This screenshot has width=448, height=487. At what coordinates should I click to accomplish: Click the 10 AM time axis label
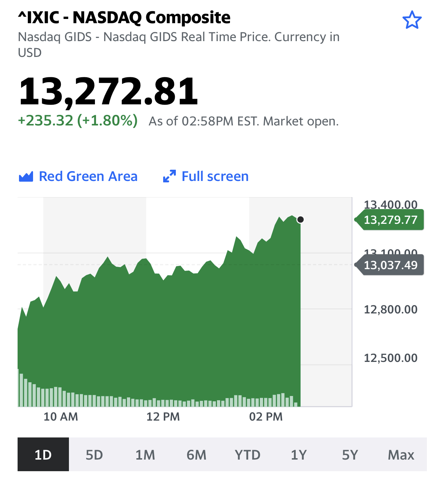61,417
